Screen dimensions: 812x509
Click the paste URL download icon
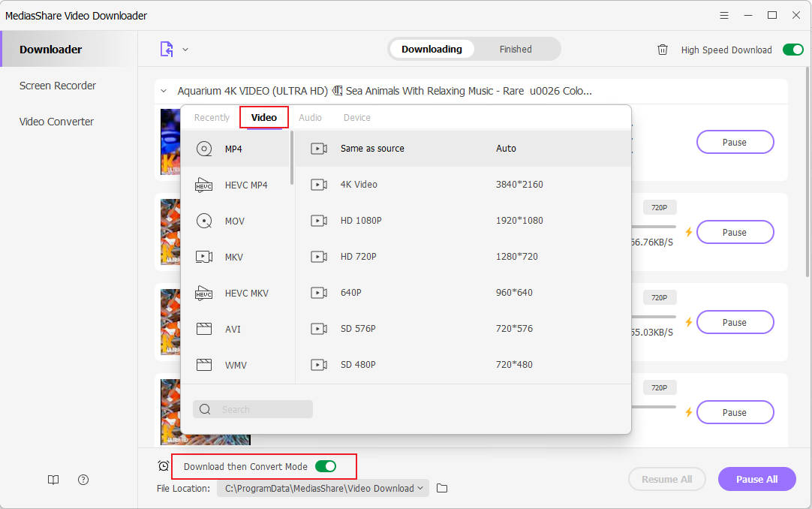[167, 50]
